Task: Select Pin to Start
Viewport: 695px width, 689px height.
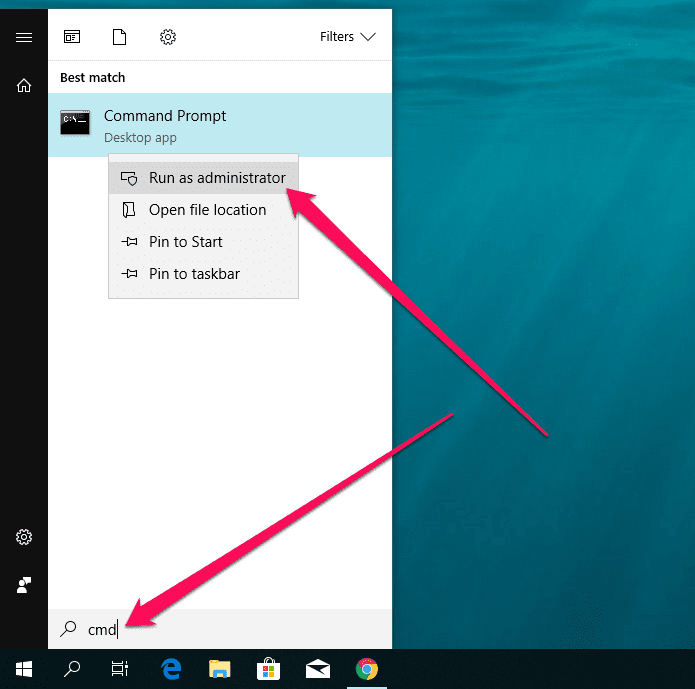Action: 203,242
